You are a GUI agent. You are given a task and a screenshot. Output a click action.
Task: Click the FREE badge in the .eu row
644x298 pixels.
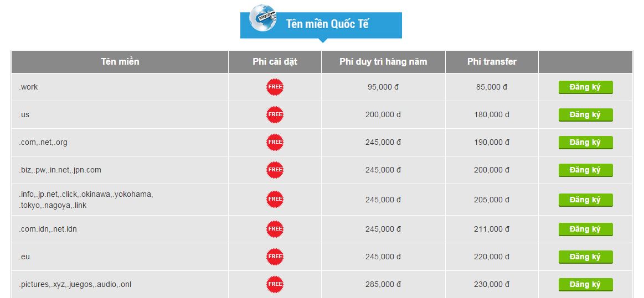tap(275, 257)
